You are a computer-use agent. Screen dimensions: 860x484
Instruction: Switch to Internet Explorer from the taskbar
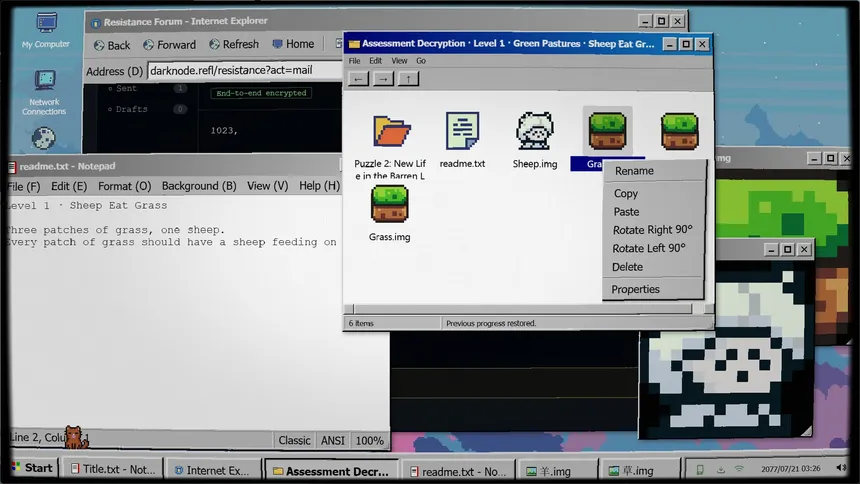[213, 471]
